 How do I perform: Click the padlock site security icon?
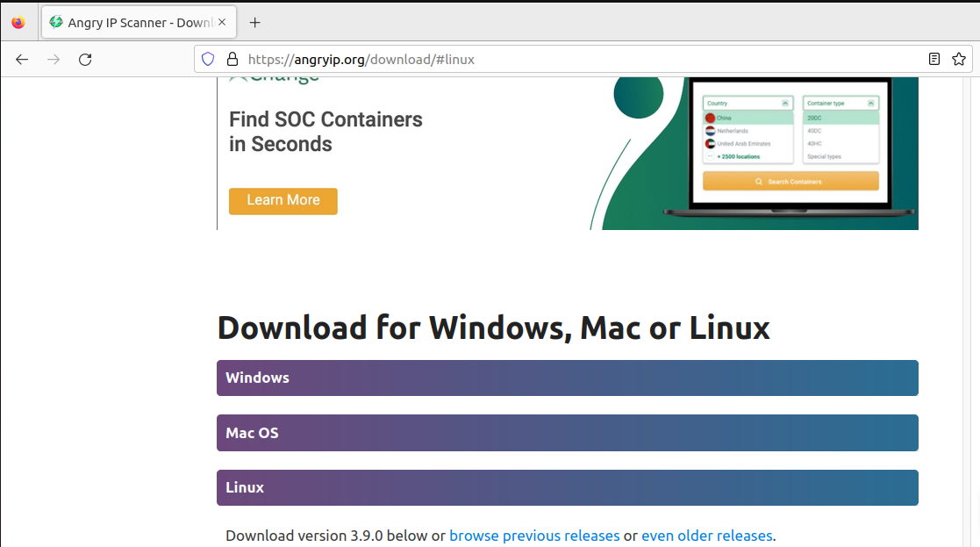[231, 59]
